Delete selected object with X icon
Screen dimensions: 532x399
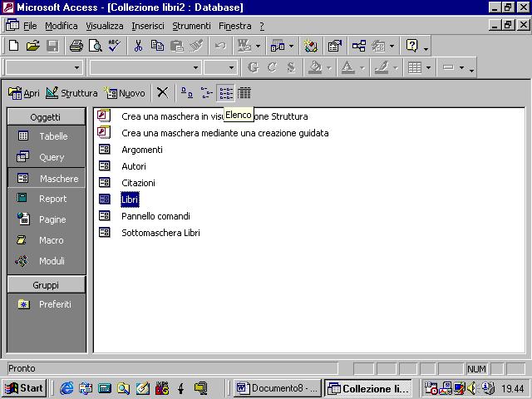point(163,92)
